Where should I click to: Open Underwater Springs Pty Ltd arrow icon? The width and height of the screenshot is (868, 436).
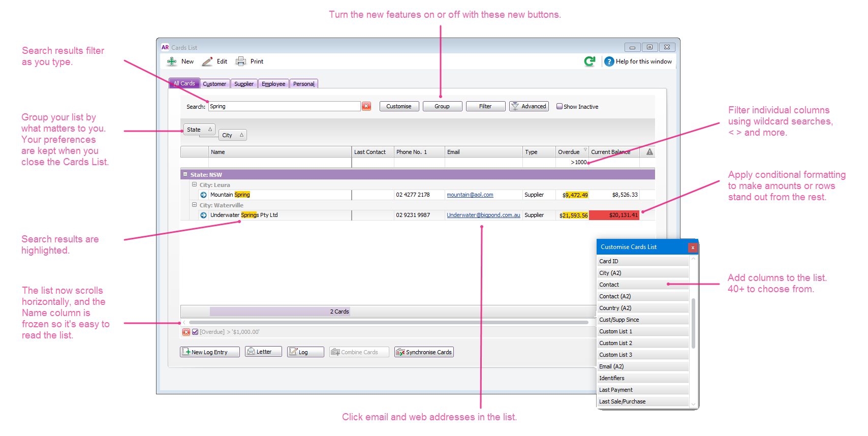[203, 215]
